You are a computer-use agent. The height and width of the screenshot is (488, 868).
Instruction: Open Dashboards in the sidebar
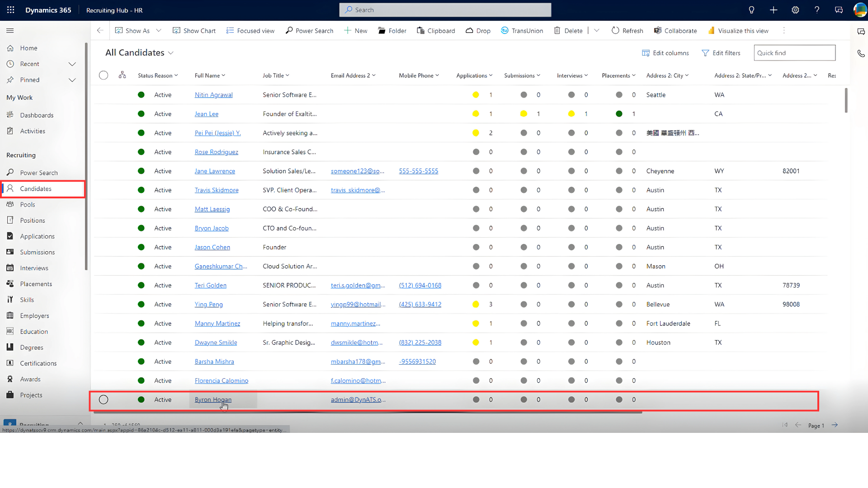pyautogui.click(x=37, y=115)
